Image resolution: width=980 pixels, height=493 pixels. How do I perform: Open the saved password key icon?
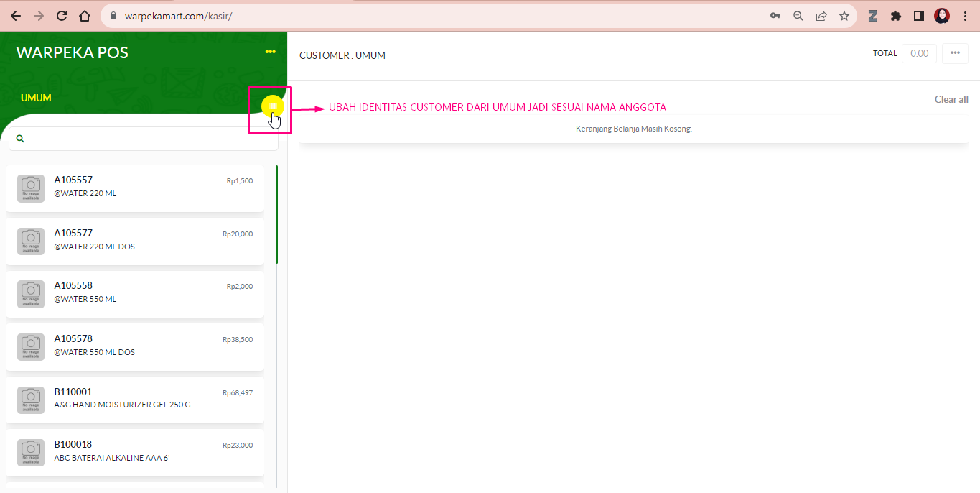click(x=775, y=16)
